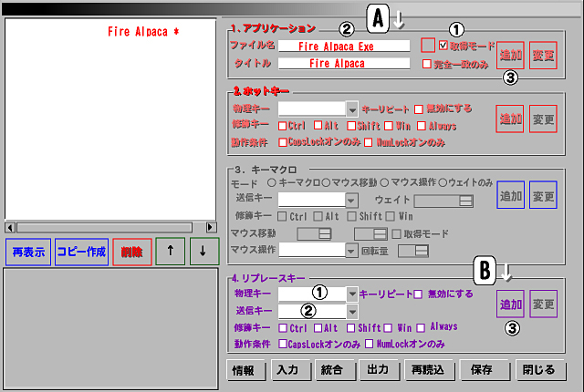Check Win modifier in the リプレースキー section
Image resolution: width=584 pixels, height=392 pixels.
point(388,328)
